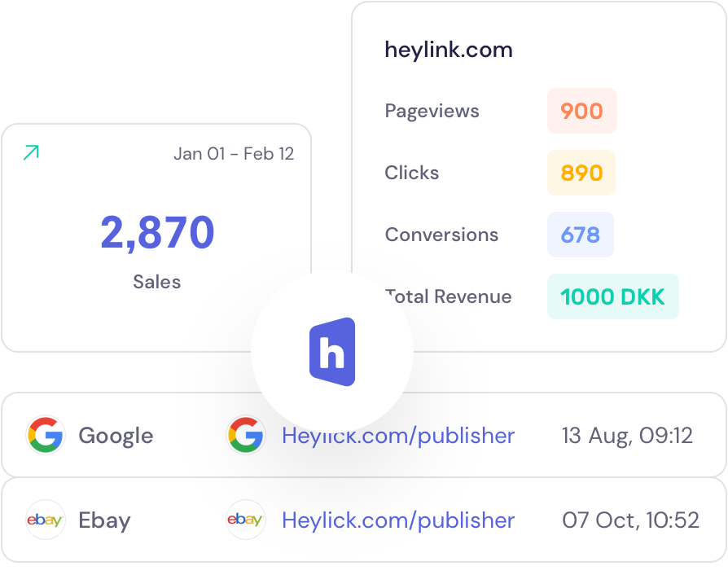
Task: Click the green upward arrow icon
Action: tap(32, 151)
